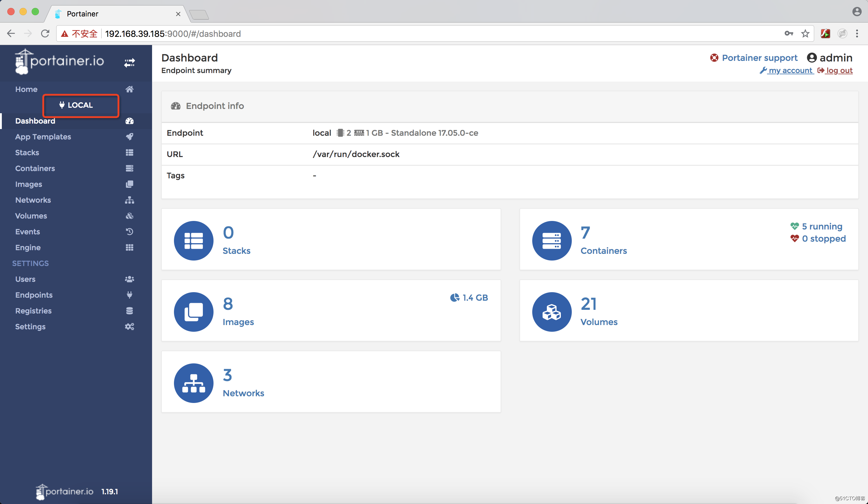Open the 8 Images dashboard tile

tap(331, 311)
